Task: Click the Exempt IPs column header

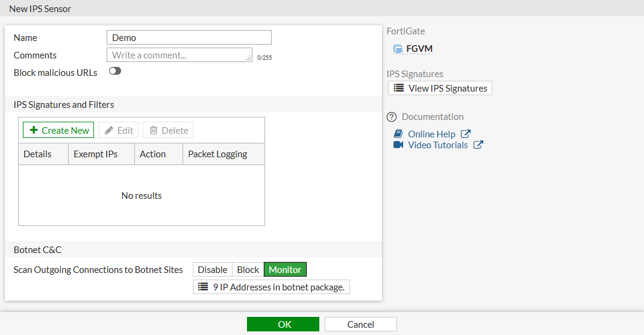Action: [x=95, y=154]
